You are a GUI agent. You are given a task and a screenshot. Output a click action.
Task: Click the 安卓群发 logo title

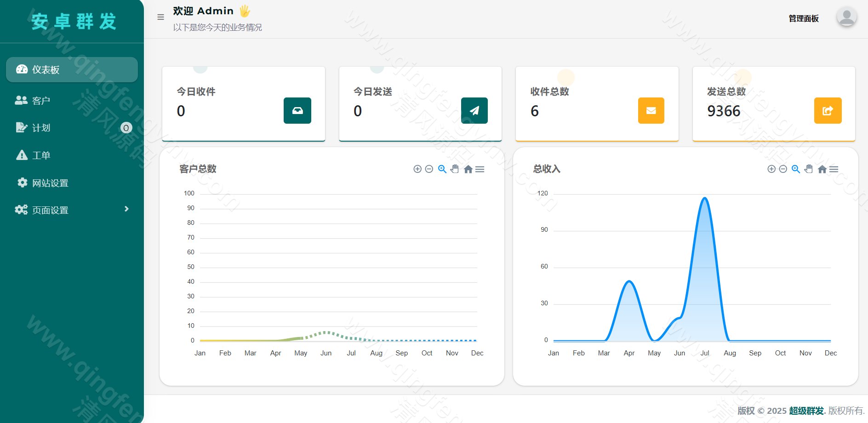click(74, 22)
